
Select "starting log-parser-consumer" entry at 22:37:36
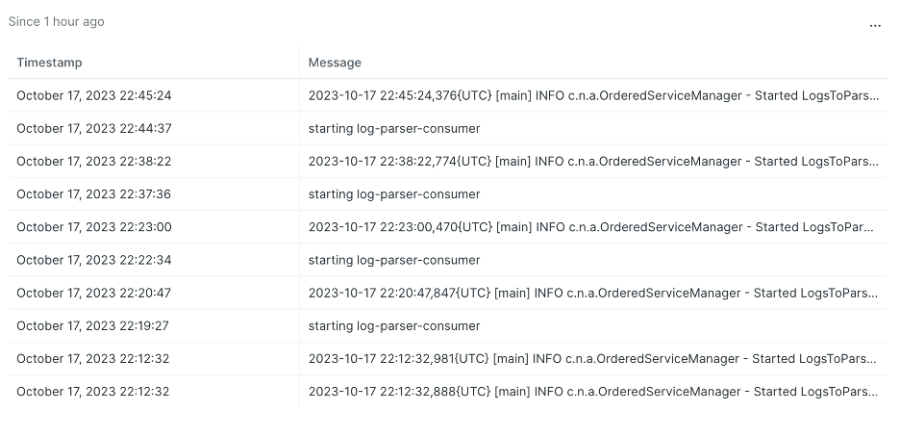pos(394,194)
